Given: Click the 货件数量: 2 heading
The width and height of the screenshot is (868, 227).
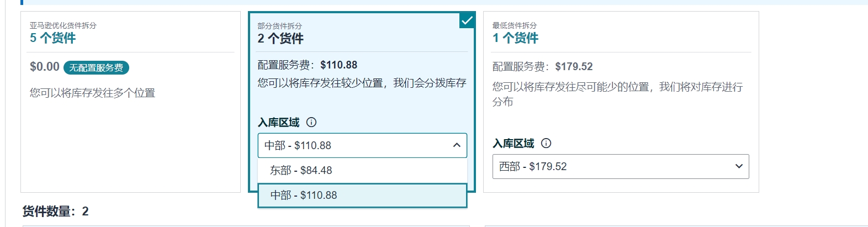Looking at the screenshot, I should click(55, 212).
